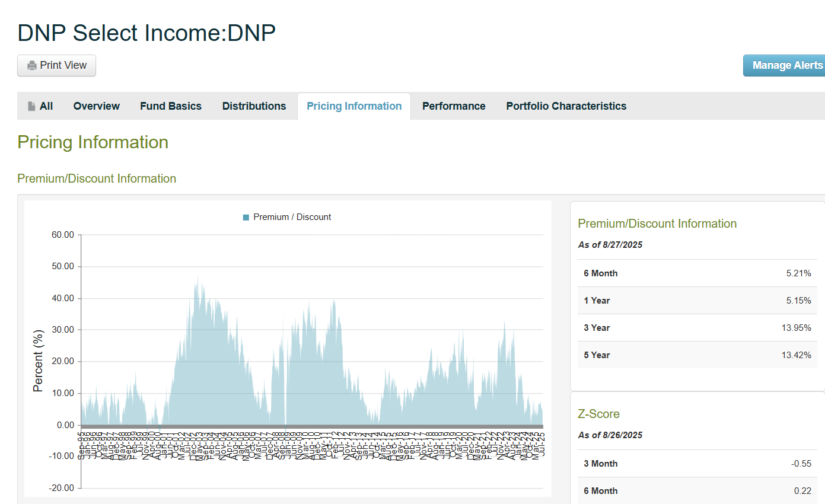825x504 pixels.
Task: Switch to the Overview tab
Action: [x=96, y=106]
